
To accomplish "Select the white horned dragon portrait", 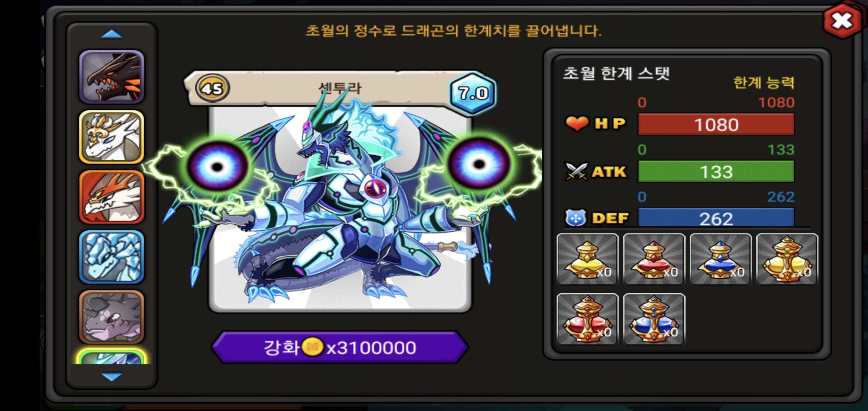I will (112, 137).
